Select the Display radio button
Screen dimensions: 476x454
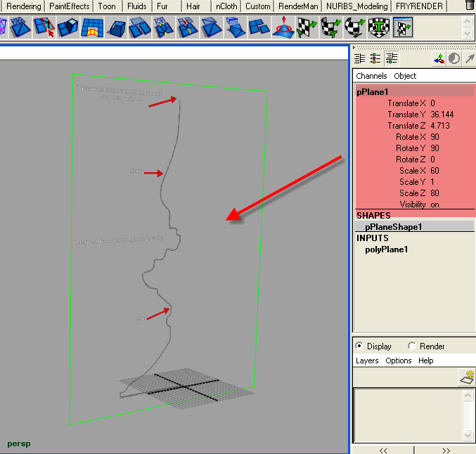(360, 346)
